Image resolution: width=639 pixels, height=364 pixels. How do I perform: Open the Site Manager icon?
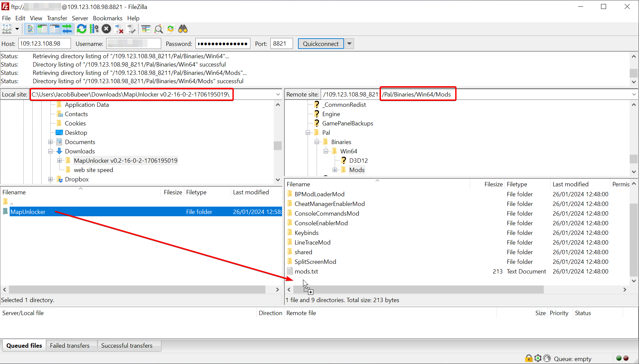(7, 29)
